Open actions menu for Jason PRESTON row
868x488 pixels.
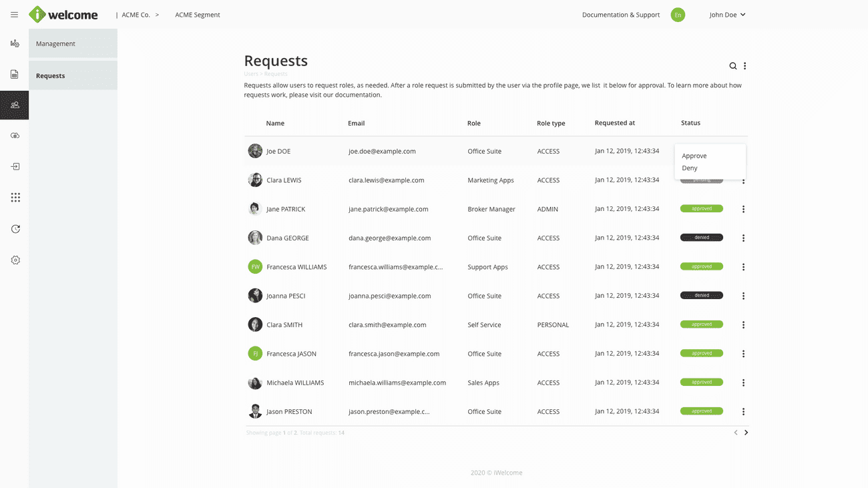click(743, 412)
